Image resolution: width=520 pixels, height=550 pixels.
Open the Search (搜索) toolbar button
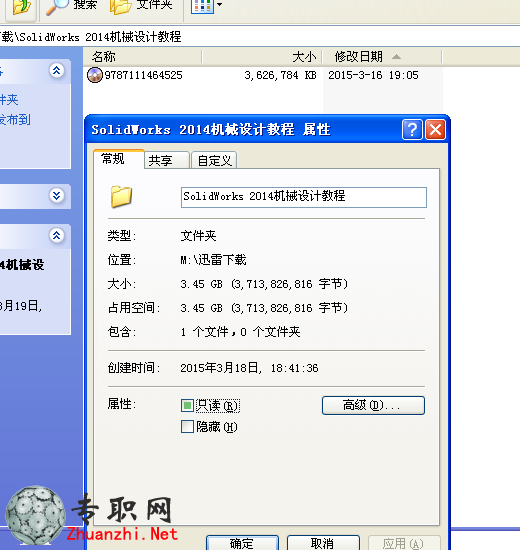(72, 6)
